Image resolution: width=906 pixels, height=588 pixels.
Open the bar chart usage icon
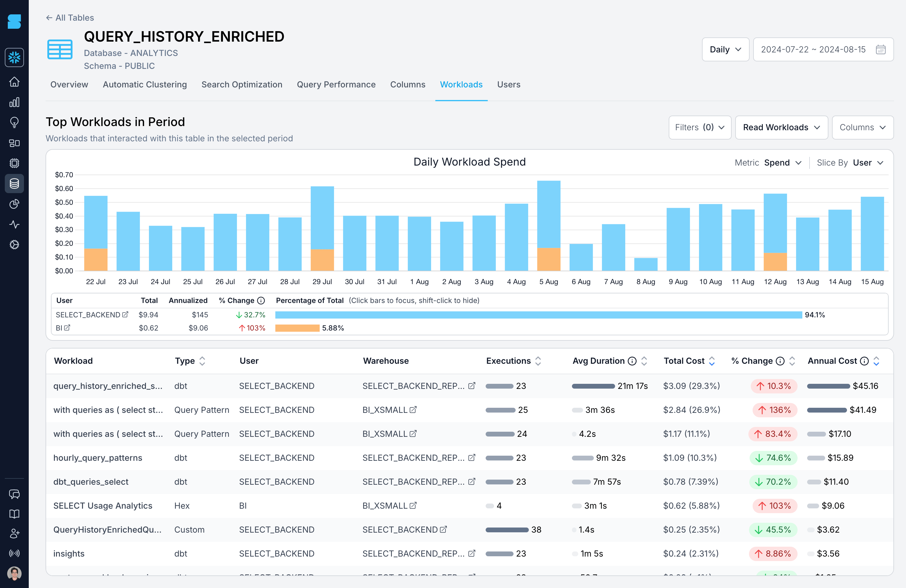click(x=14, y=102)
